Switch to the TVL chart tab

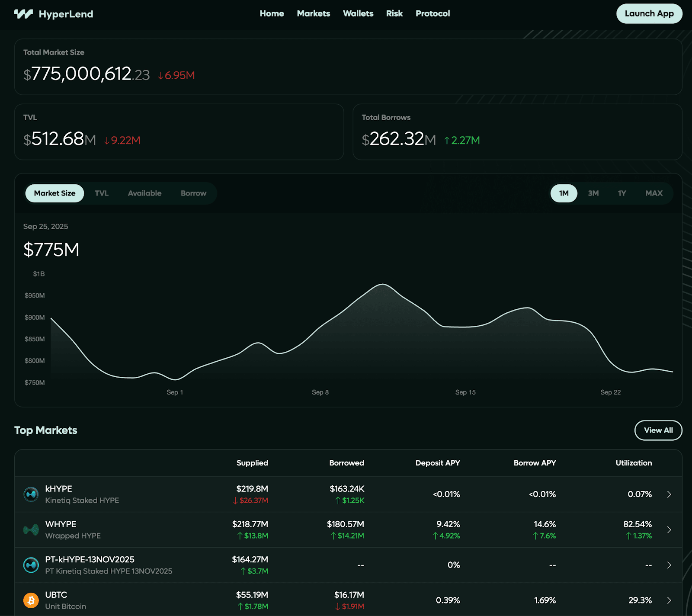[101, 193]
